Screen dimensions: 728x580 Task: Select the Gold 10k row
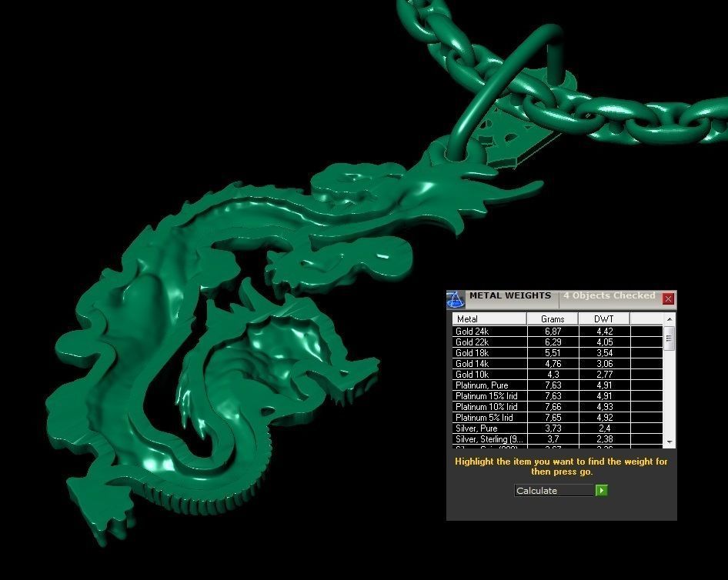click(x=558, y=375)
